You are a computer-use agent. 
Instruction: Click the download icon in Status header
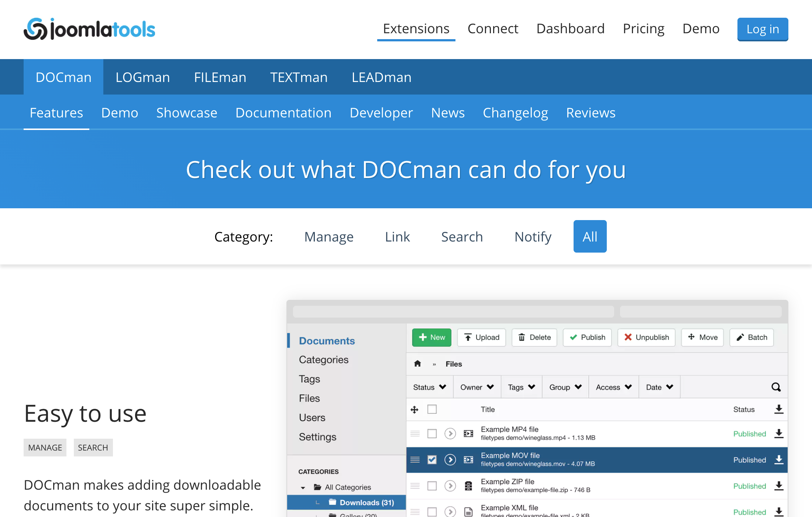click(x=779, y=409)
